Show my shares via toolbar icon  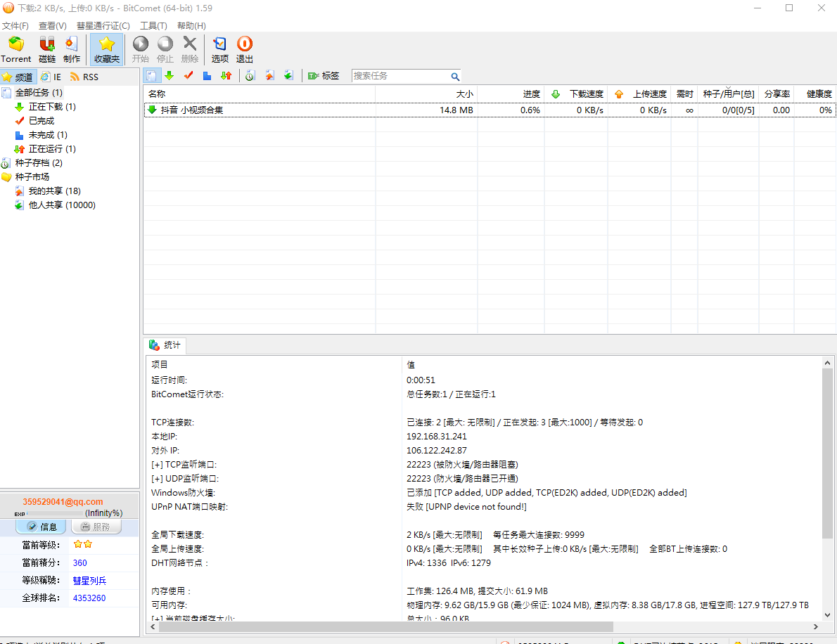click(269, 76)
